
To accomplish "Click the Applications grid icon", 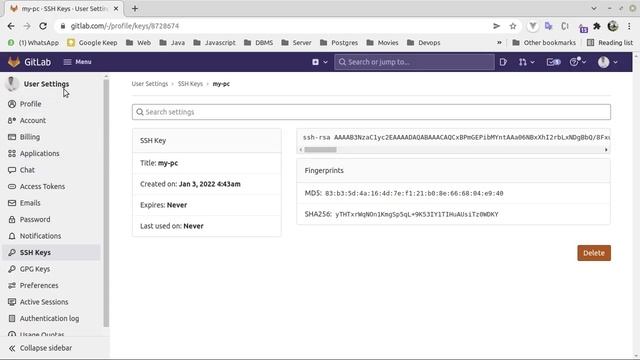I will click(12, 153).
